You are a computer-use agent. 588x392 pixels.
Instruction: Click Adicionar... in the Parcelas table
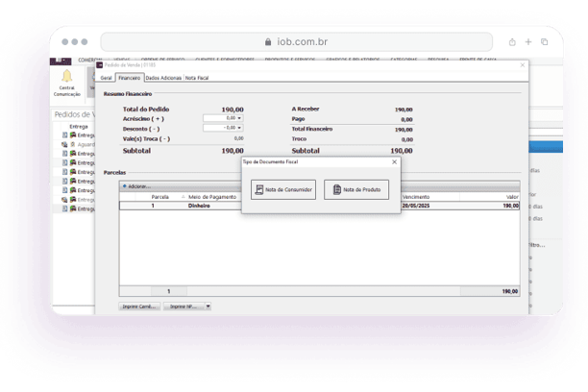[136, 186]
